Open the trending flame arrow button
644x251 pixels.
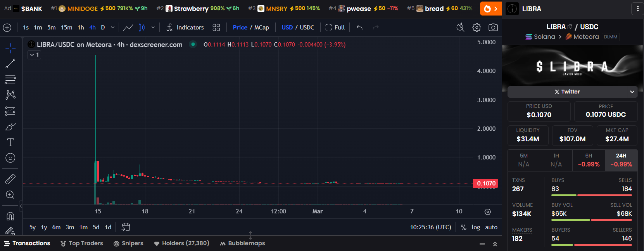click(491, 9)
